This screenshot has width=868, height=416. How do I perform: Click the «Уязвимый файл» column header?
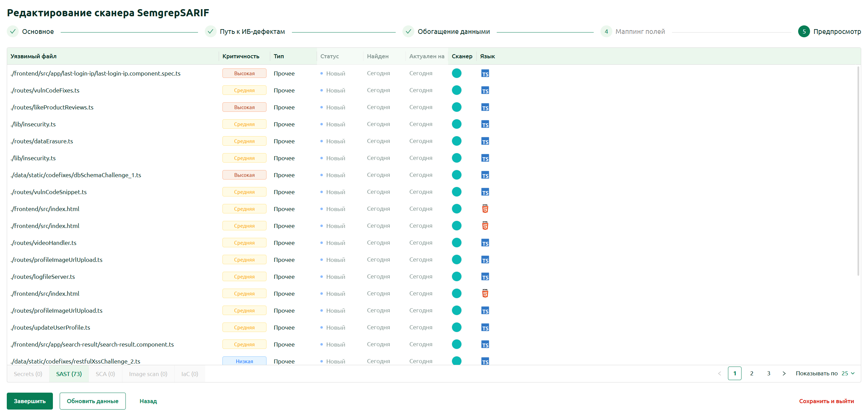[113, 56]
